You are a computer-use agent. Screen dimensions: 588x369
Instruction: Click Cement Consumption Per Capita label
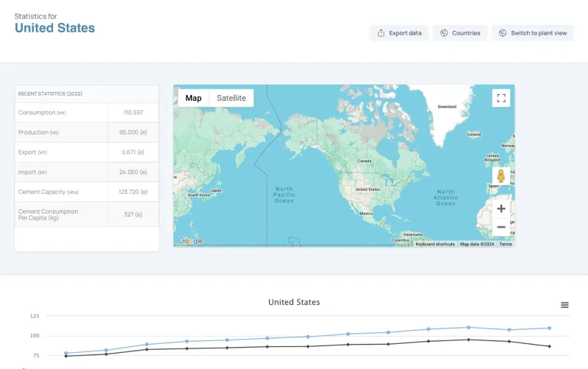(x=49, y=215)
